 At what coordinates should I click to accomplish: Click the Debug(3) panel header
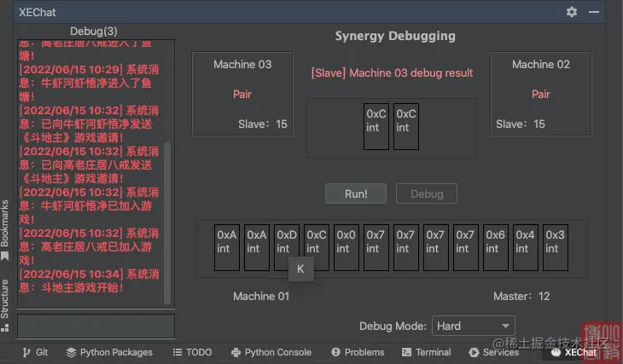[x=93, y=31]
